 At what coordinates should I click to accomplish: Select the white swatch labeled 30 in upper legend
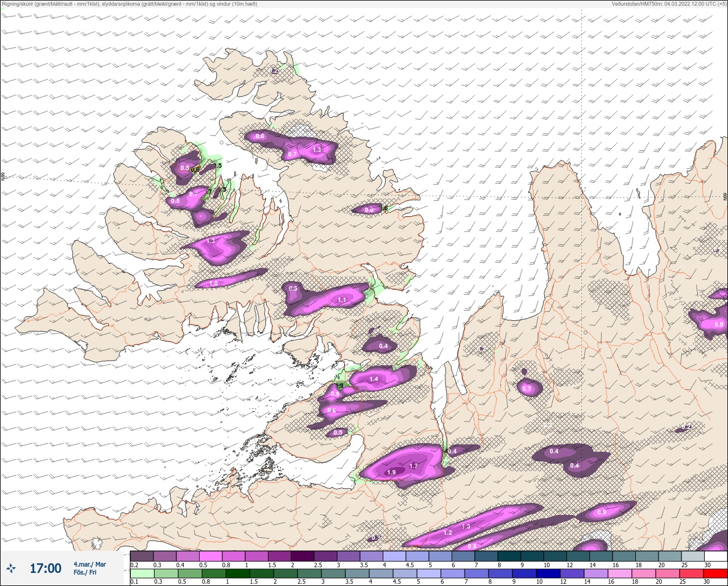tap(715, 556)
